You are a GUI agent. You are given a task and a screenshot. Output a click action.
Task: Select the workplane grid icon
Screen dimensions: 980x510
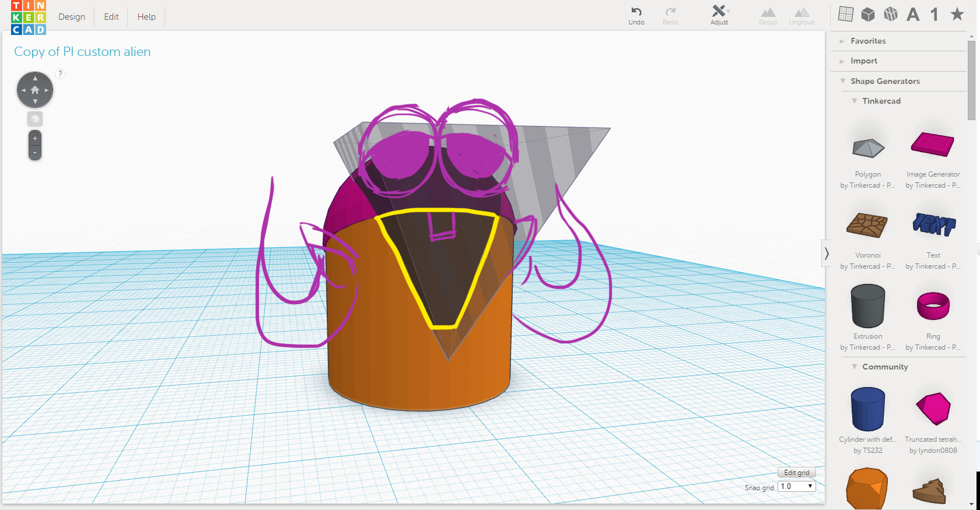[846, 14]
